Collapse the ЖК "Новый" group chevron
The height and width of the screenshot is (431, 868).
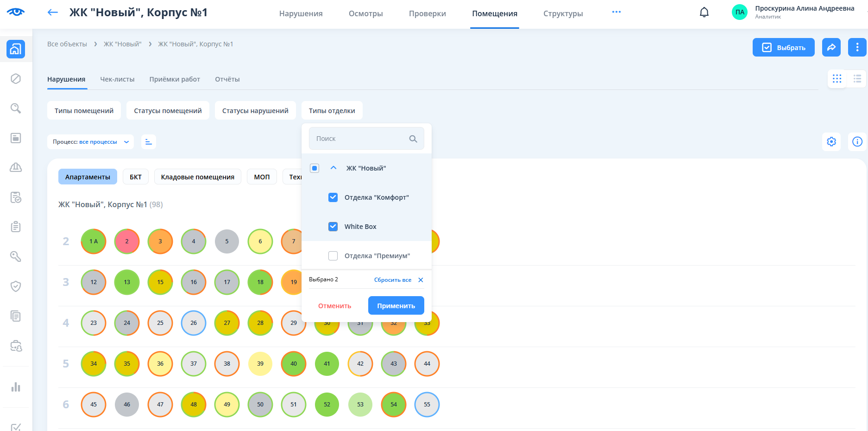click(x=333, y=168)
